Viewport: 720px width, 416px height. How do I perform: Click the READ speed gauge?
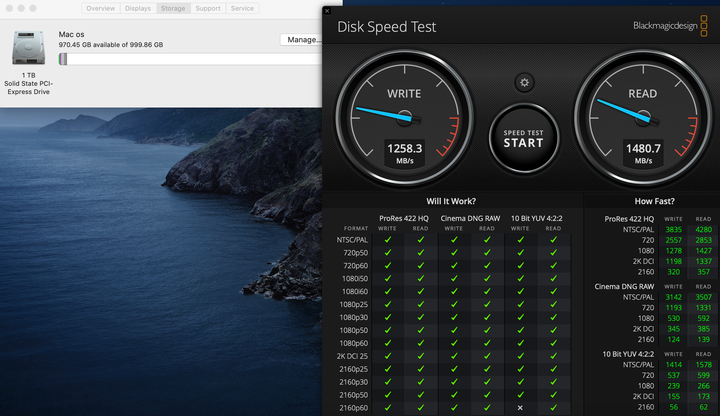pyautogui.click(x=643, y=118)
